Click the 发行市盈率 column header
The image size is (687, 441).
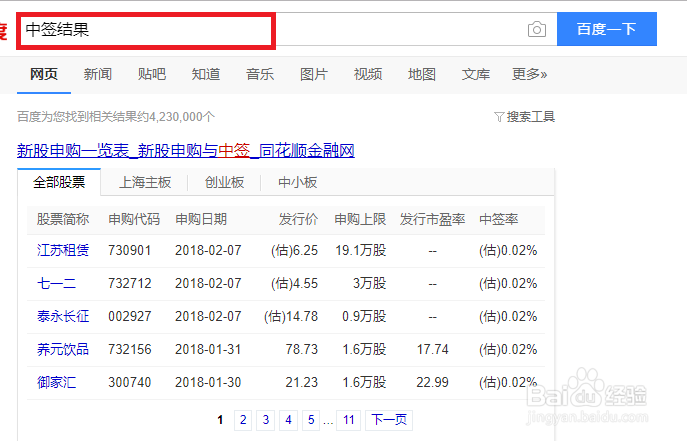click(x=432, y=219)
